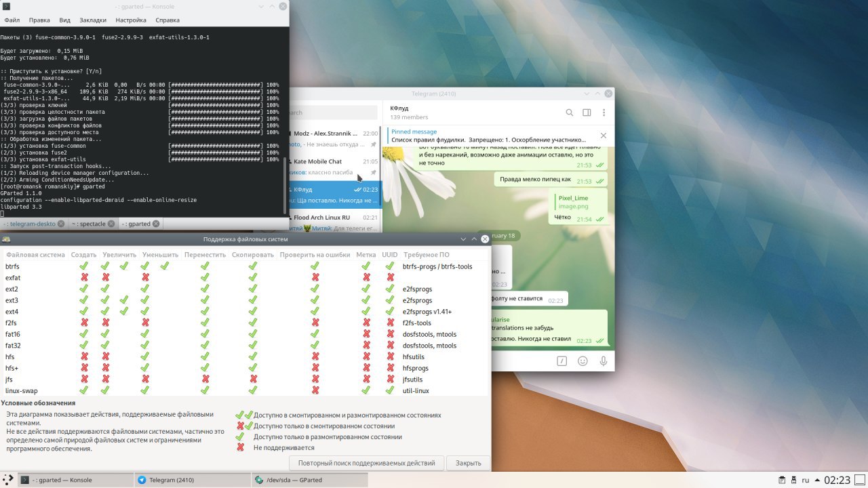Show desktop via panel corner button
This screenshot has width=868, height=488.
coord(860,480)
